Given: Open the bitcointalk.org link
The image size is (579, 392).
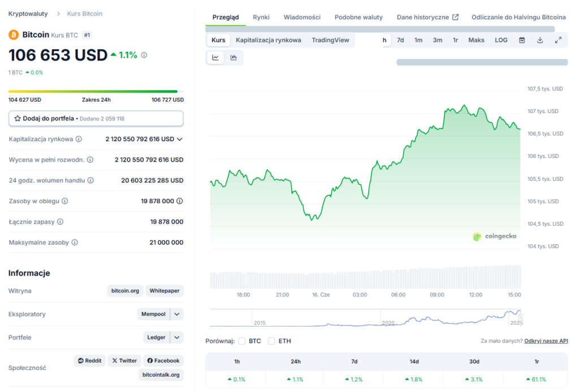Looking at the screenshot, I should pos(161,374).
